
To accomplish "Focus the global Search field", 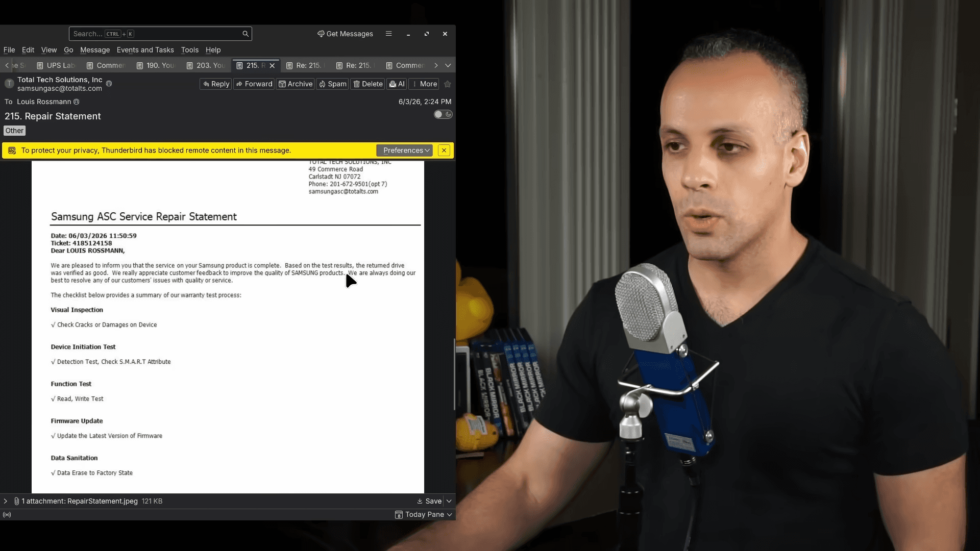I will tap(160, 34).
